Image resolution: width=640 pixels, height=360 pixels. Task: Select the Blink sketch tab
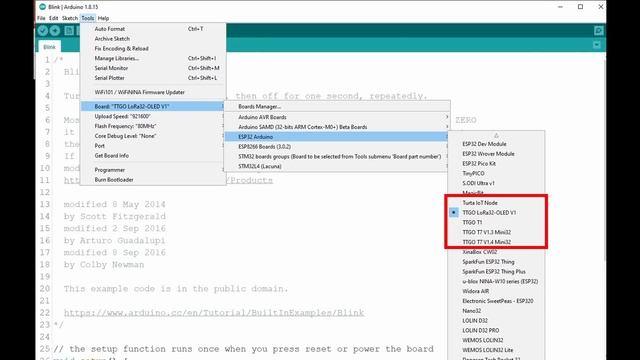click(x=49, y=47)
